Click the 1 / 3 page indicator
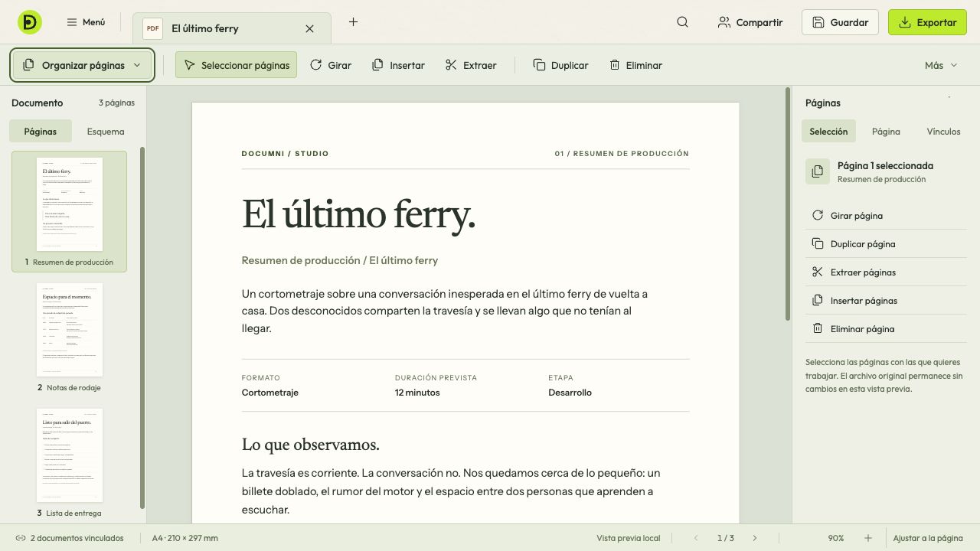 coord(725,538)
